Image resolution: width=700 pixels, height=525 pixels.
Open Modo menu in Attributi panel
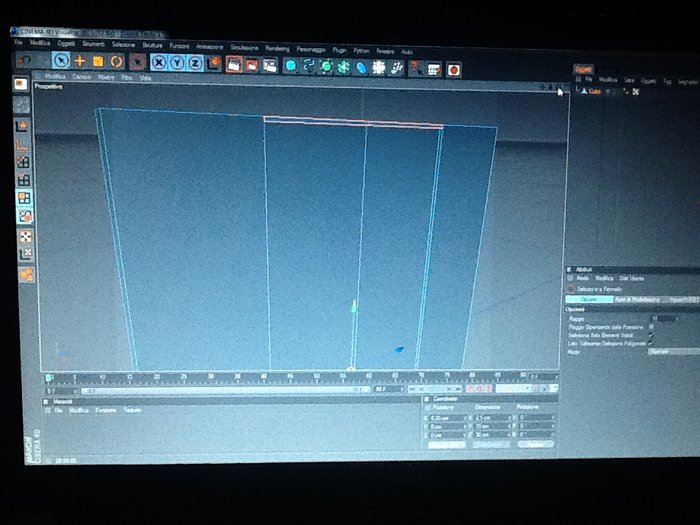click(x=582, y=278)
